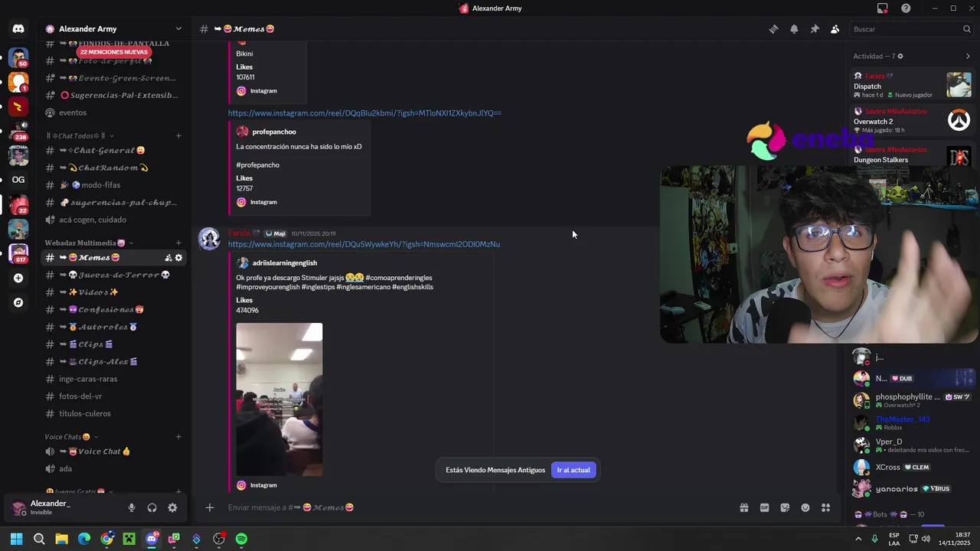Open fotos-del-vr channel
The width and height of the screenshot is (980, 551).
[114, 396]
